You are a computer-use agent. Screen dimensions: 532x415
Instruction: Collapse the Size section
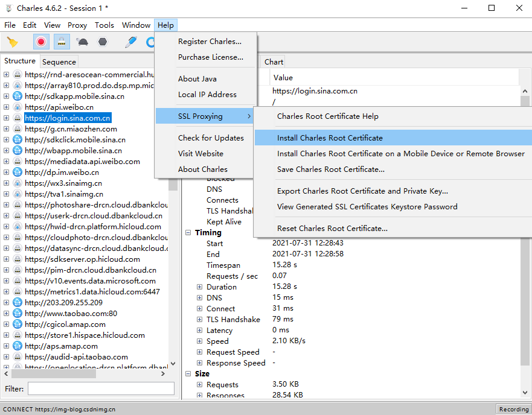tap(188, 373)
